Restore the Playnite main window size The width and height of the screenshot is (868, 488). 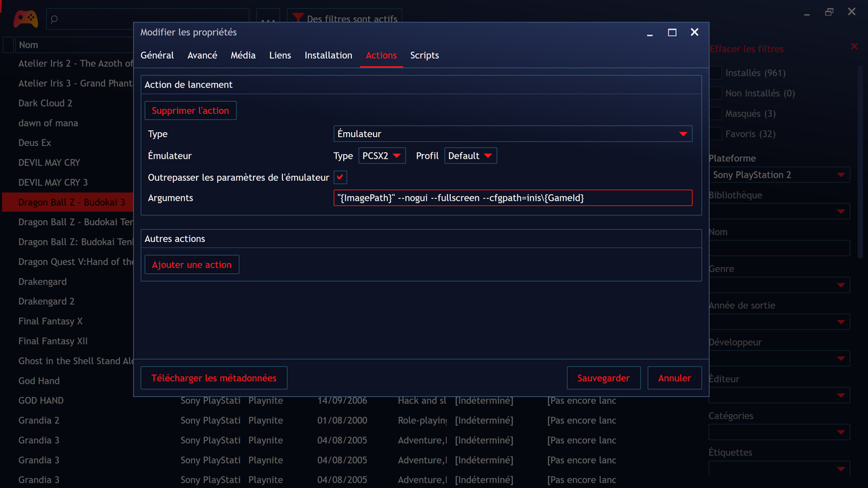point(829,12)
